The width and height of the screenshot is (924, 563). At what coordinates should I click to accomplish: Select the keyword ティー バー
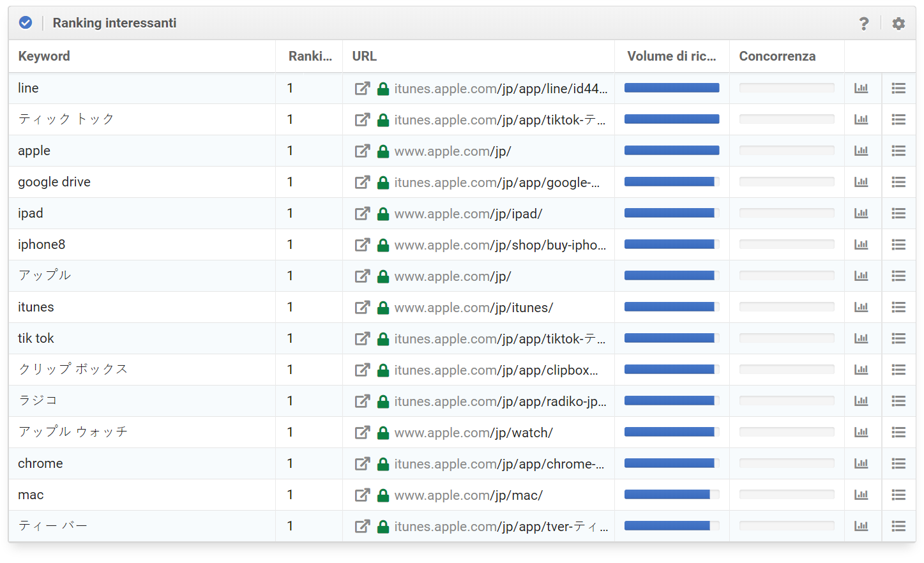coord(53,526)
